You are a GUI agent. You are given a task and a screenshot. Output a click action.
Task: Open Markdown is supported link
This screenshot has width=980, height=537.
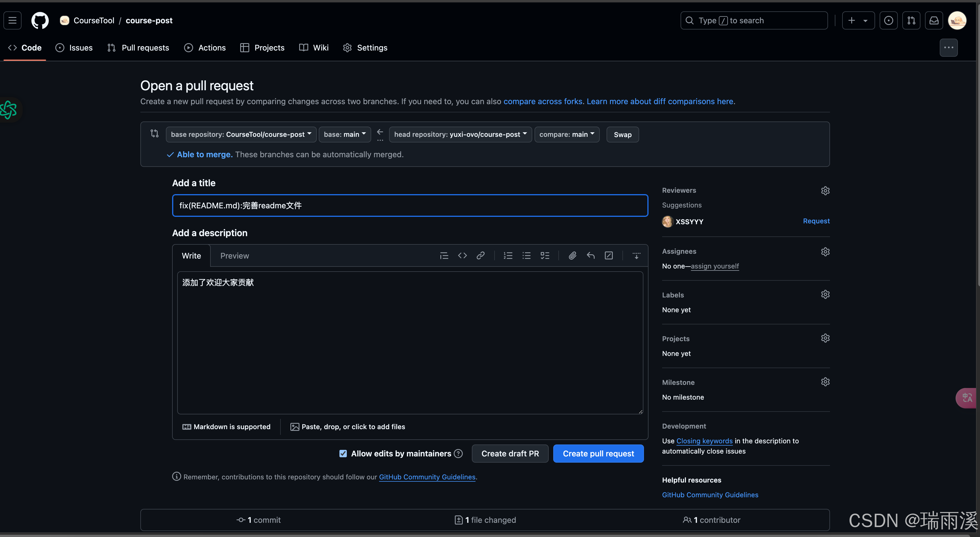(226, 427)
